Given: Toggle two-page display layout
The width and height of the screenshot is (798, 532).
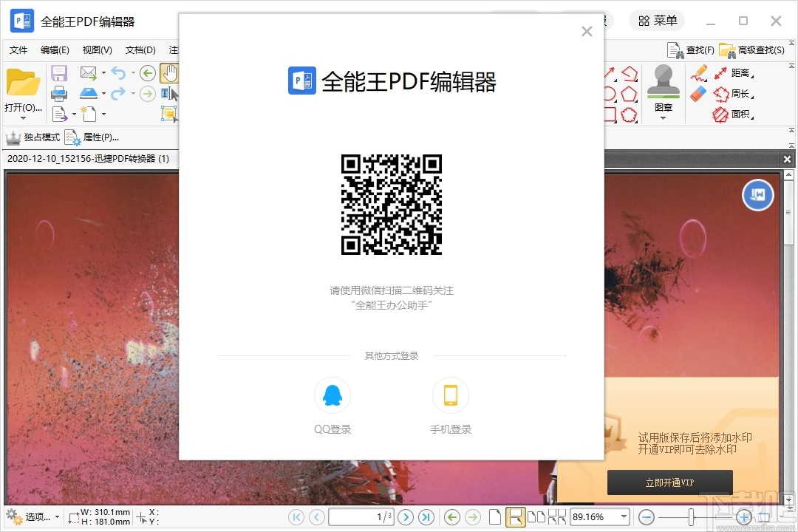Looking at the screenshot, I should [538, 516].
